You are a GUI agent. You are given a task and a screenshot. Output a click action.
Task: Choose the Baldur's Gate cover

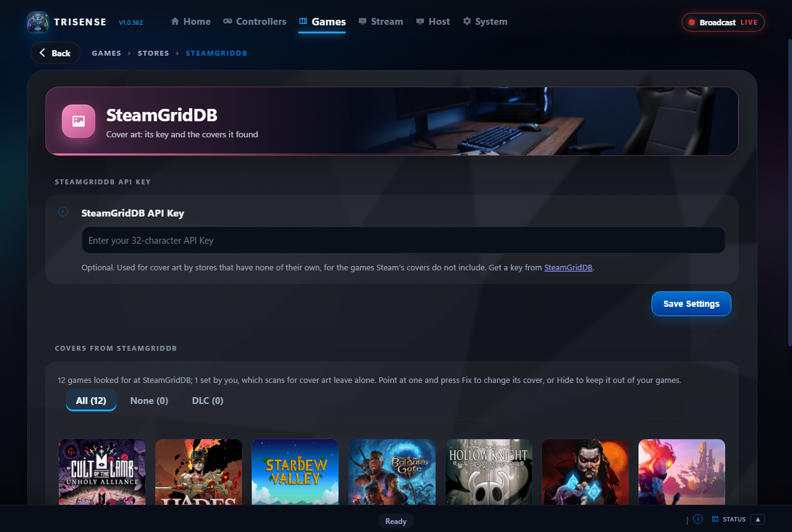(x=392, y=472)
